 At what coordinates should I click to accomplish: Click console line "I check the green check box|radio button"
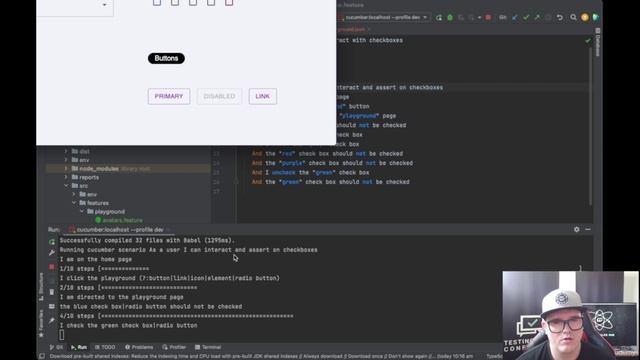(x=129, y=325)
